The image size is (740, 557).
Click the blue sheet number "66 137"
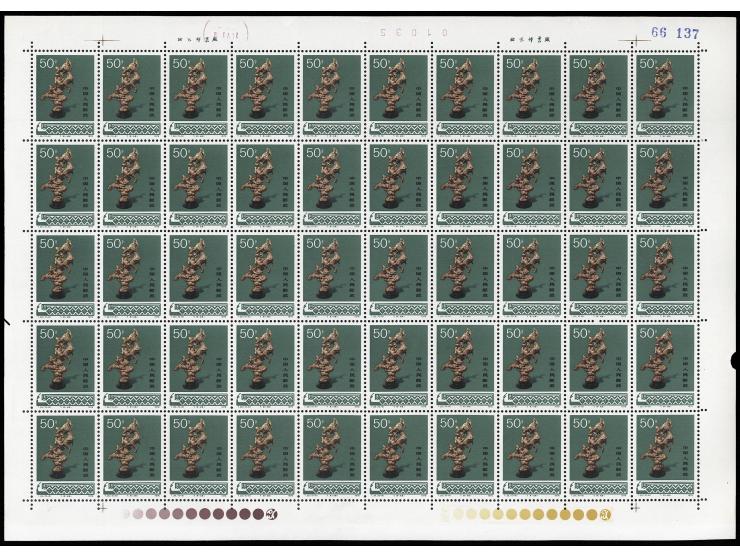tap(675, 33)
